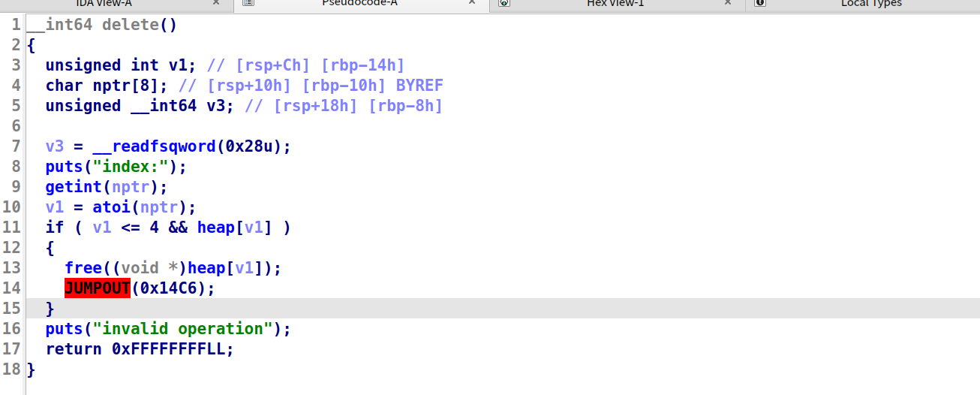This screenshot has height=395, width=980.
Task: Click line number 14 in the gutter
Action: [11, 288]
